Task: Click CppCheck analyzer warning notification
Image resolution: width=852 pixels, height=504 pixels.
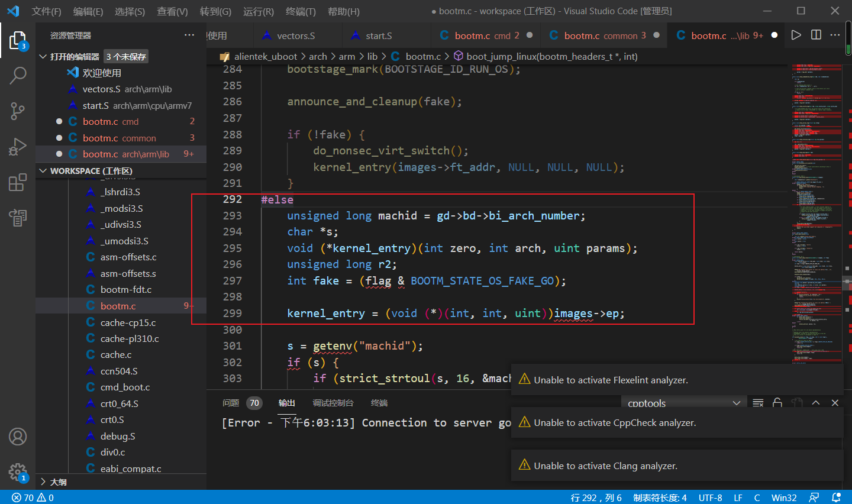Action: 677,423
